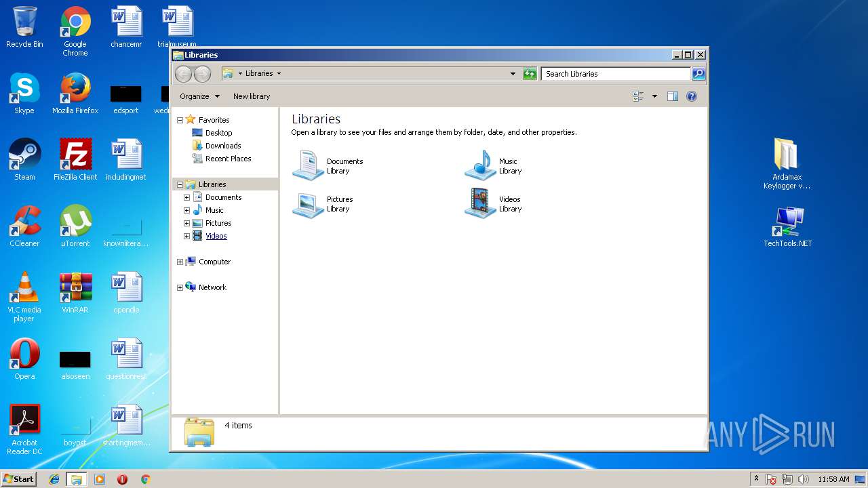Open the Documents library icon

click(308, 165)
